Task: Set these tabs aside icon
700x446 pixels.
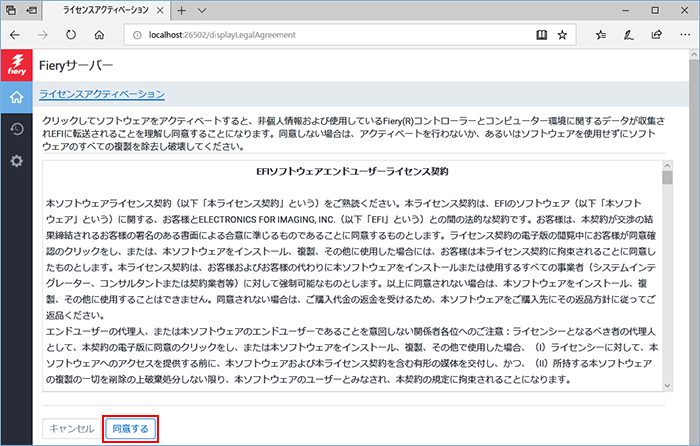Action: [x=31, y=10]
